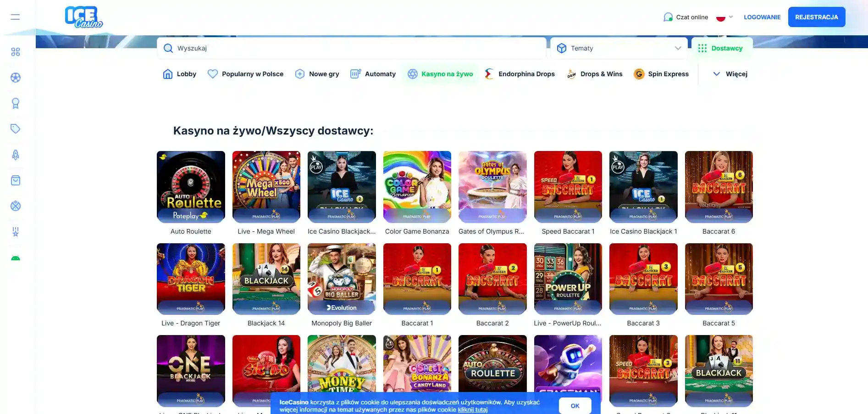Click the REJESTRACJA button

pyautogui.click(x=817, y=17)
